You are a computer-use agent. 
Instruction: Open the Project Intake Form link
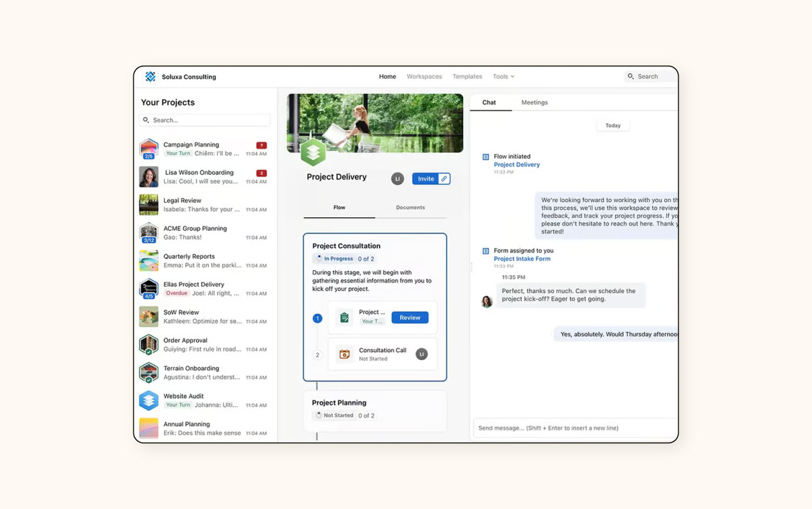(522, 259)
